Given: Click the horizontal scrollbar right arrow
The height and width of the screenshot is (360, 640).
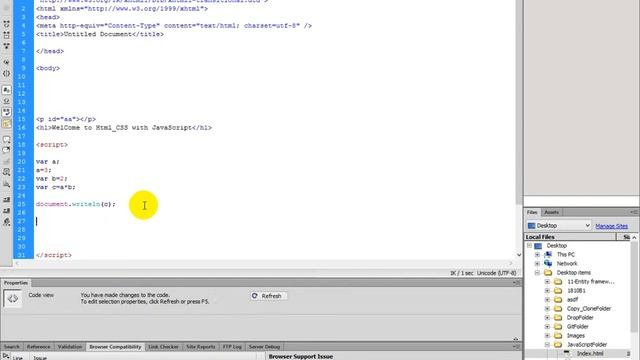Looking at the screenshot, I should (x=511, y=263).
